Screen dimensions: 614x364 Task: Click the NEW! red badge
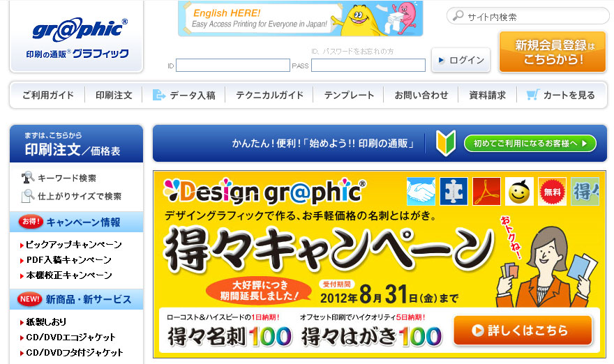[30, 299]
